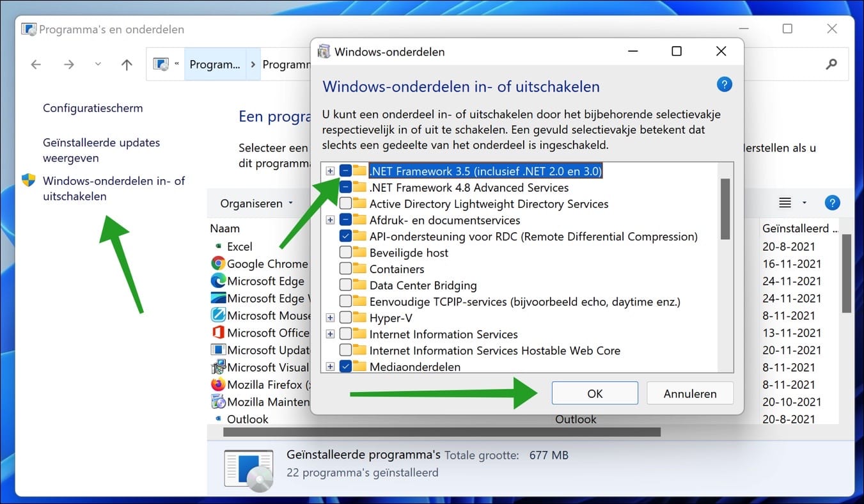Screen dimensions: 864x504
Task: Toggle Mediaonderdelen checkbox
Action: (345, 367)
